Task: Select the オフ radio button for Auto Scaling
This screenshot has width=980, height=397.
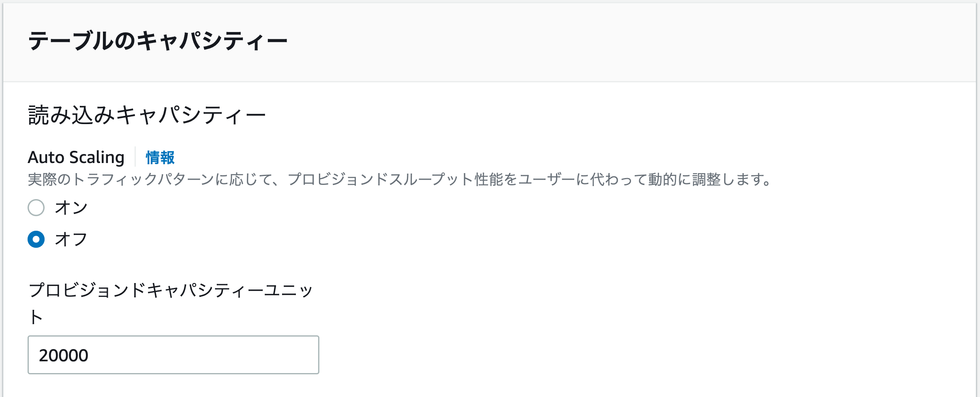Action: (36, 240)
